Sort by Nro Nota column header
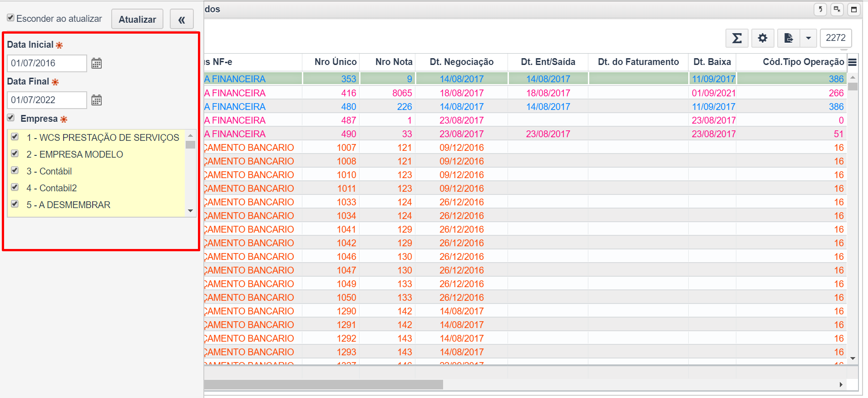 388,62
